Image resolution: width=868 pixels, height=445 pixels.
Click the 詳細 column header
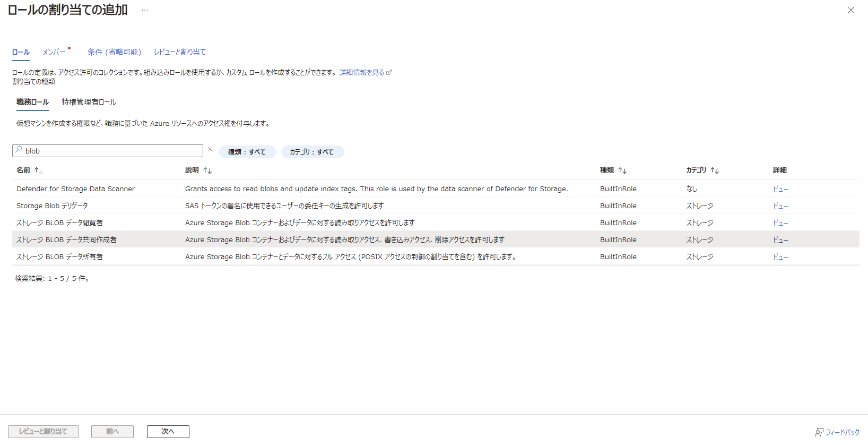click(x=780, y=170)
